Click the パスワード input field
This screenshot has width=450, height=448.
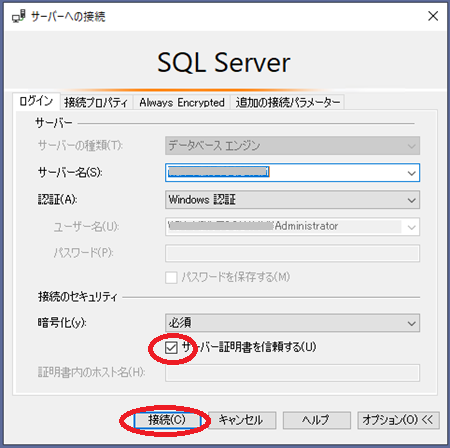pos(292,254)
